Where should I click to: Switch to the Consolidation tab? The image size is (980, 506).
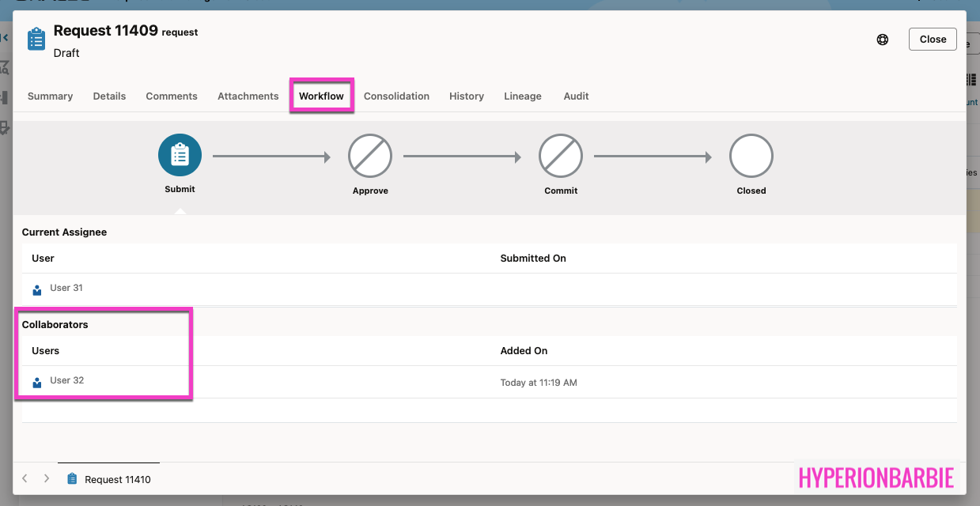396,96
